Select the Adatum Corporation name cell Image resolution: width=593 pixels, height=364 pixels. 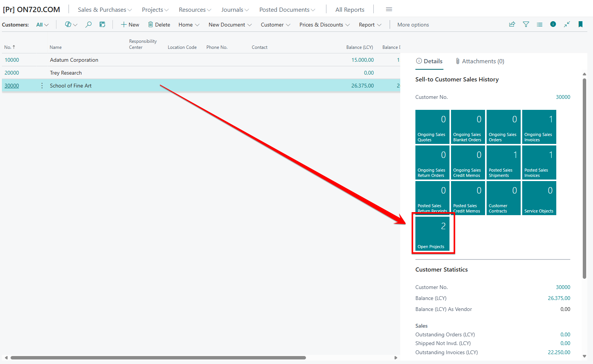coord(74,60)
